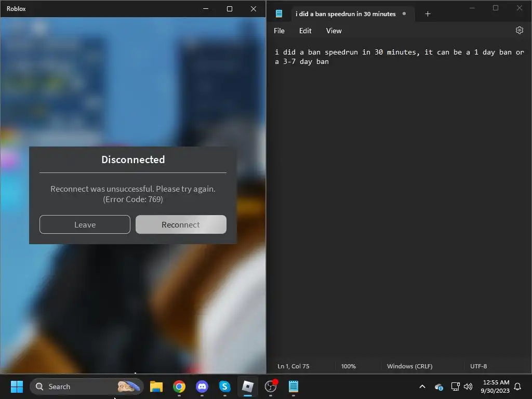
Task: Launch Google Chrome from taskbar
Action: 179,387
